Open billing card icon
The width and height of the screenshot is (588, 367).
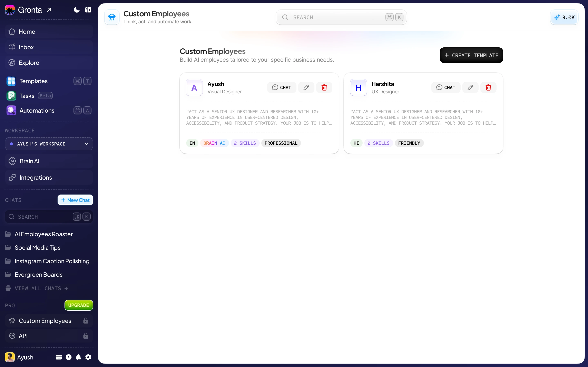(59, 357)
